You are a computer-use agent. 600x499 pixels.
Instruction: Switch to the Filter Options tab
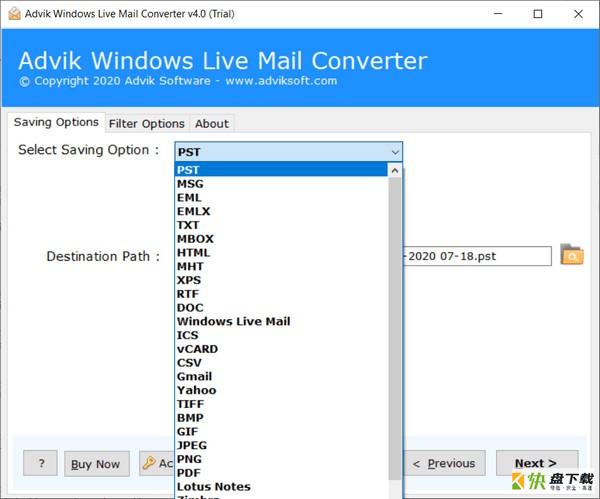coord(147,124)
